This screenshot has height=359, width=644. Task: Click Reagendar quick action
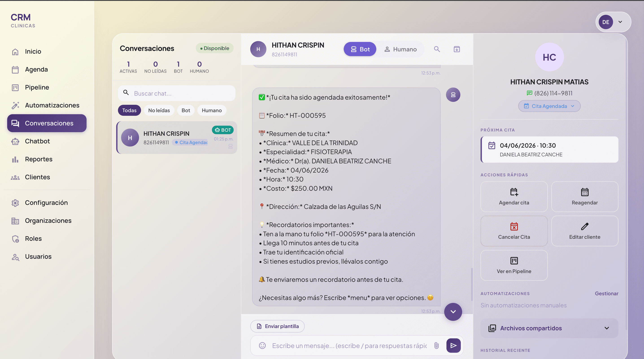[585, 197]
